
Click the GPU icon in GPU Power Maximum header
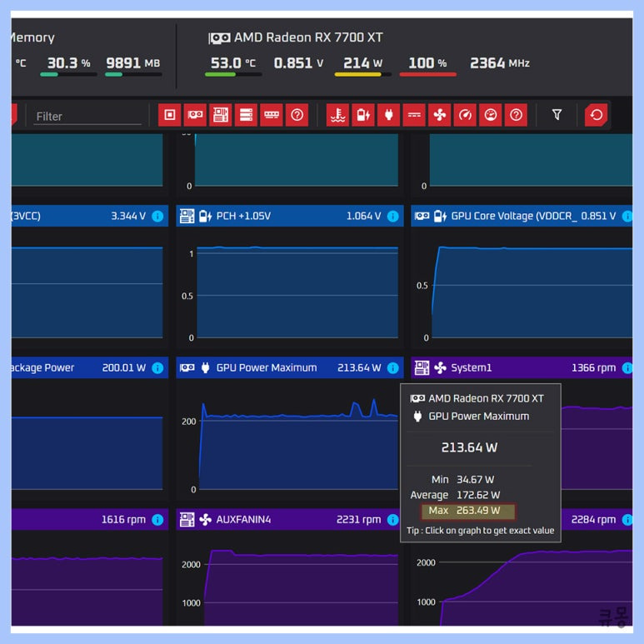click(187, 367)
